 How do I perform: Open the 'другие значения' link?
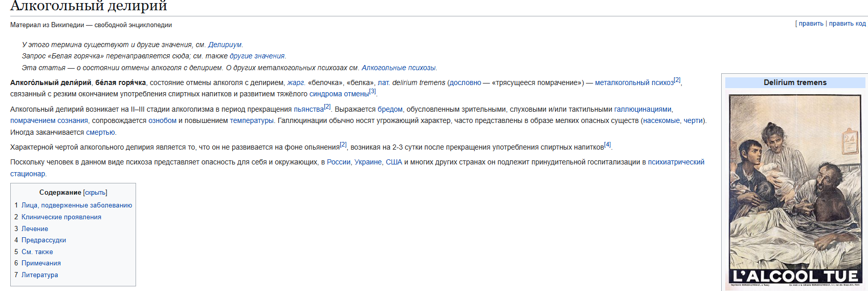tap(257, 56)
